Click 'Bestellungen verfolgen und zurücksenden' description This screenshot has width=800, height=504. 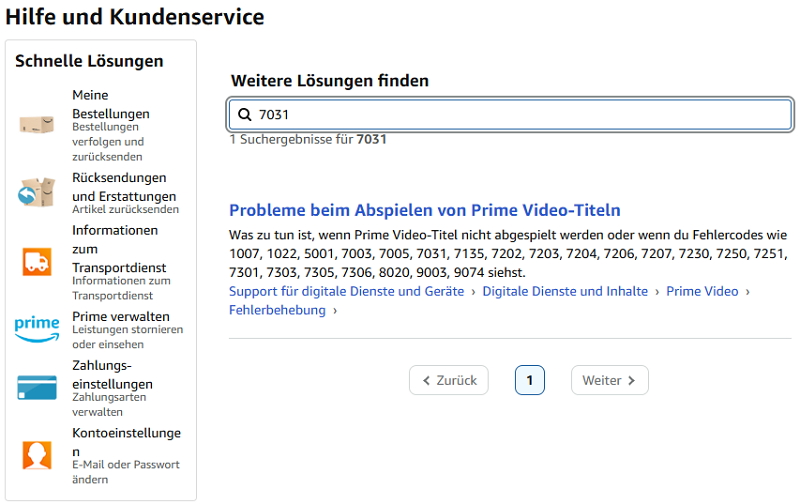pyautogui.click(x=108, y=142)
